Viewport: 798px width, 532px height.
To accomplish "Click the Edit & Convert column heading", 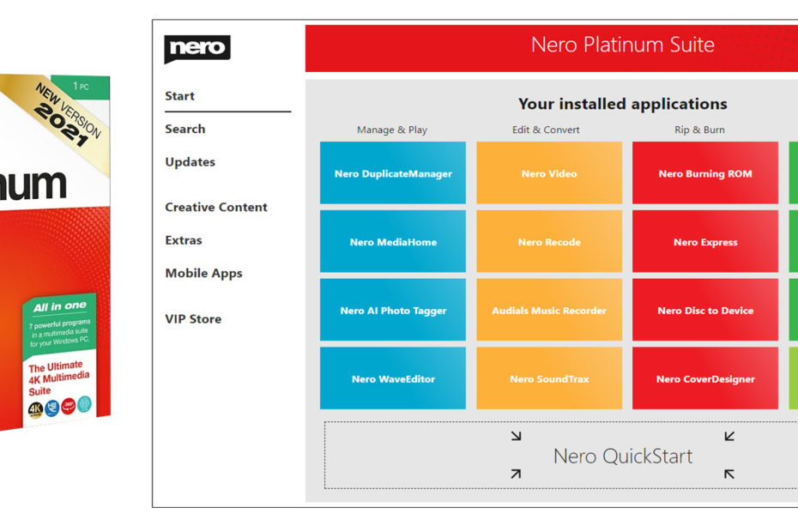I will tap(546, 130).
